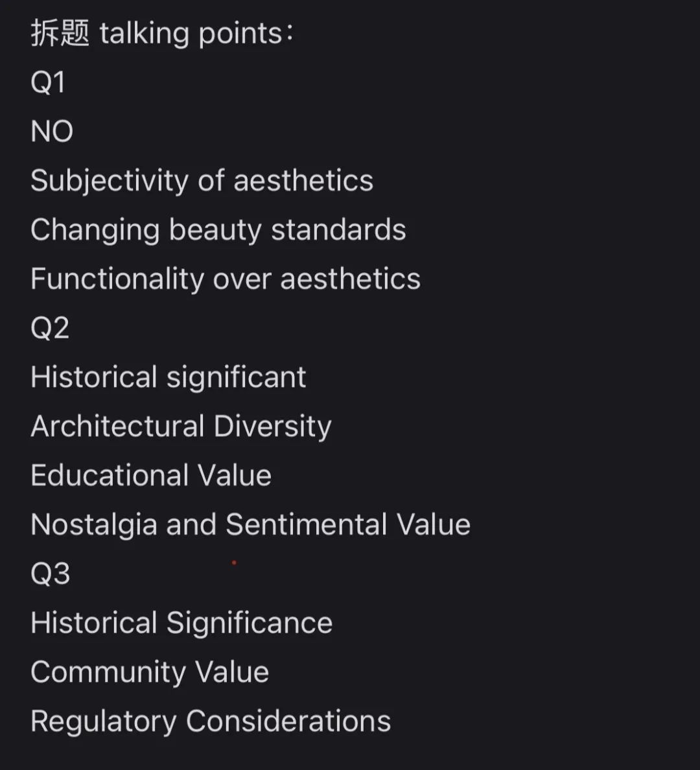Click 'Architectural Diversity' line
The image size is (700, 770).
181,426
